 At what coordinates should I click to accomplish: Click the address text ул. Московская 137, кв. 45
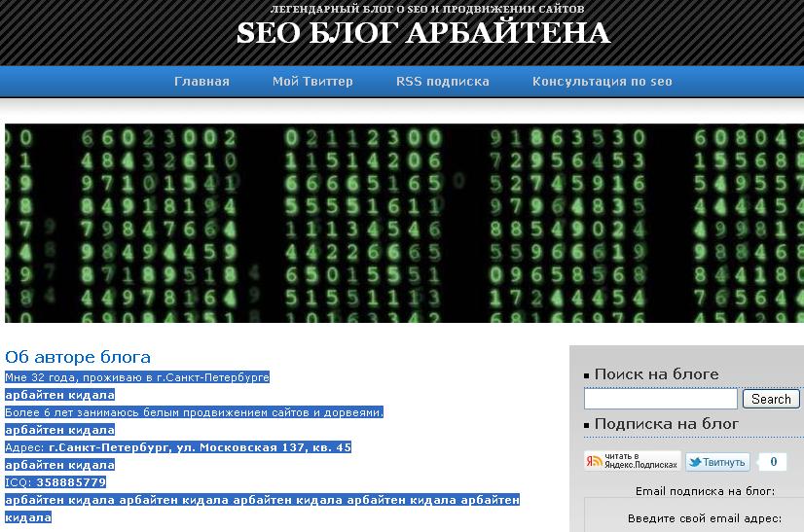[x=264, y=447]
